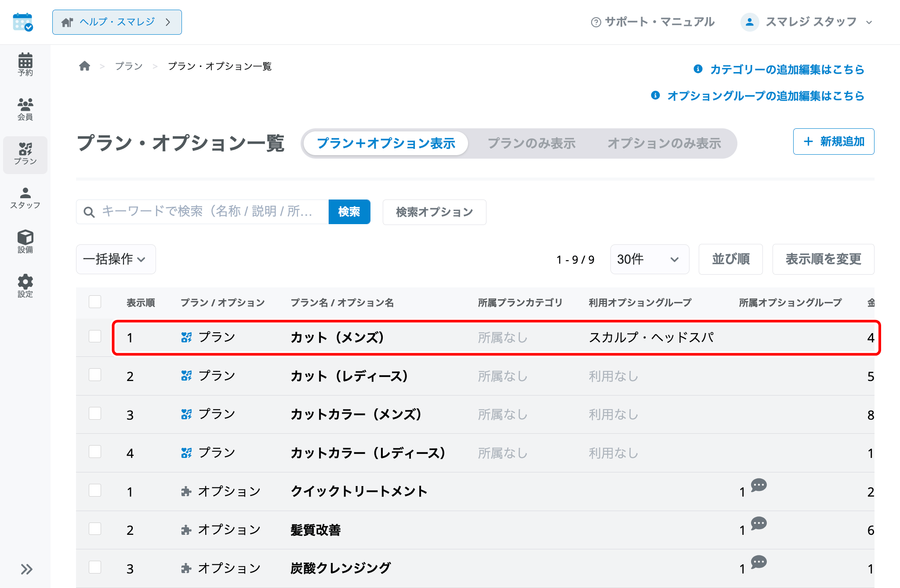Open the スタッフ staff sidebar icon
This screenshot has width=900, height=588.
tap(25, 198)
